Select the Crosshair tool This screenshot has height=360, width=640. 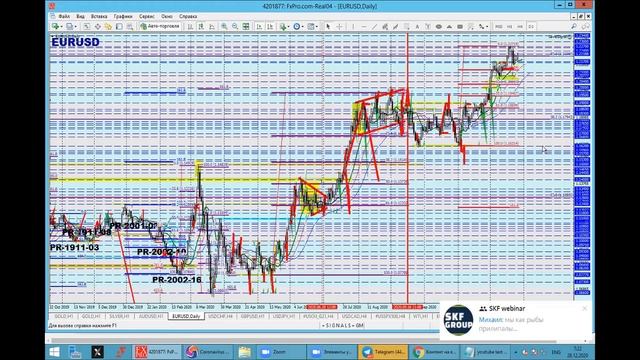click(x=339, y=27)
